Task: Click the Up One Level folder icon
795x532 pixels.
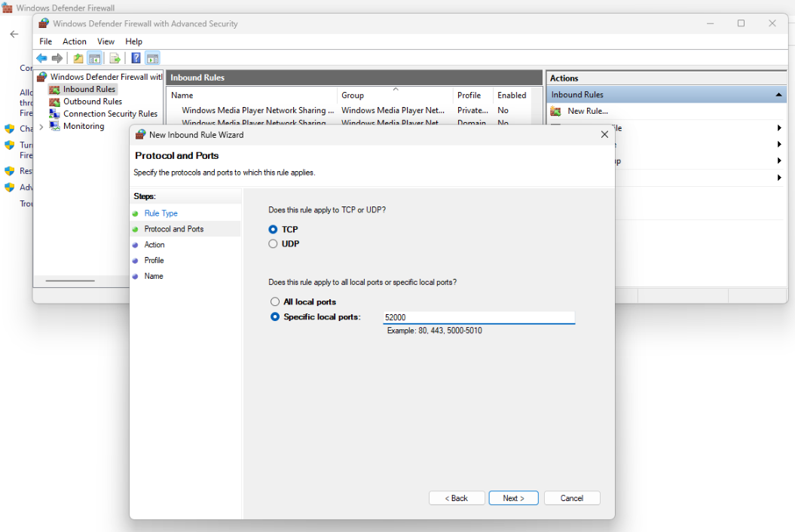Action: pyautogui.click(x=78, y=59)
